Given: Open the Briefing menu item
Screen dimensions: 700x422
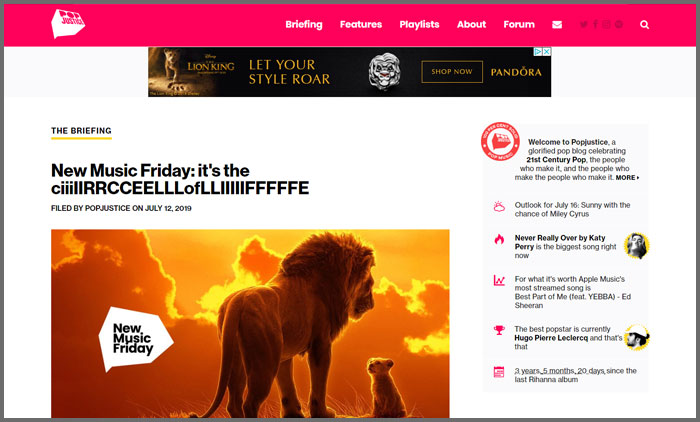Looking at the screenshot, I should point(304,25).
